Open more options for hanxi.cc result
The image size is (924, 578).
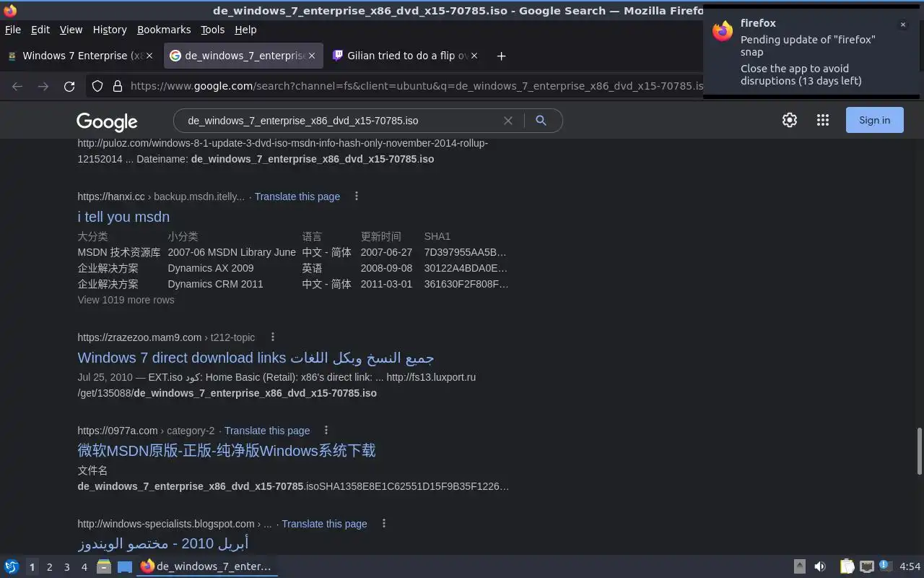[x=356, y=197]
